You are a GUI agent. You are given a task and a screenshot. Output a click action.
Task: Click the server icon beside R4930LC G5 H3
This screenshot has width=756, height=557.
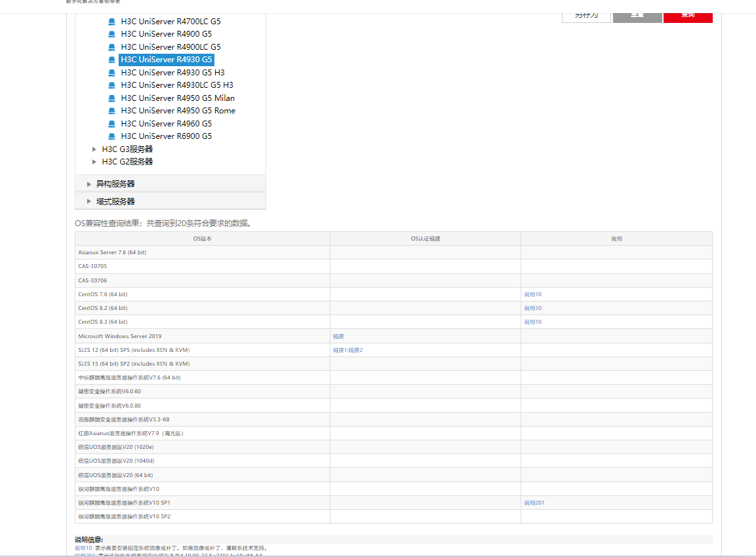coord(112,85)
